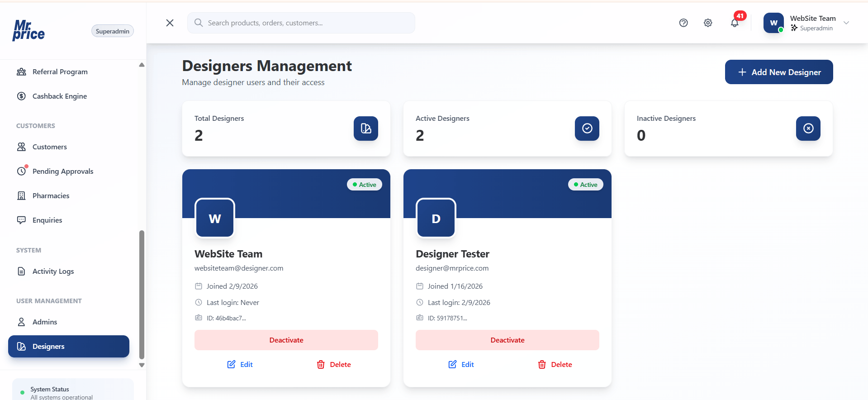Image resolution: width=868 pixels, height=400 pixels.
Task: Click the Cashback Engine dollar icon
Action: click(21, 96)
